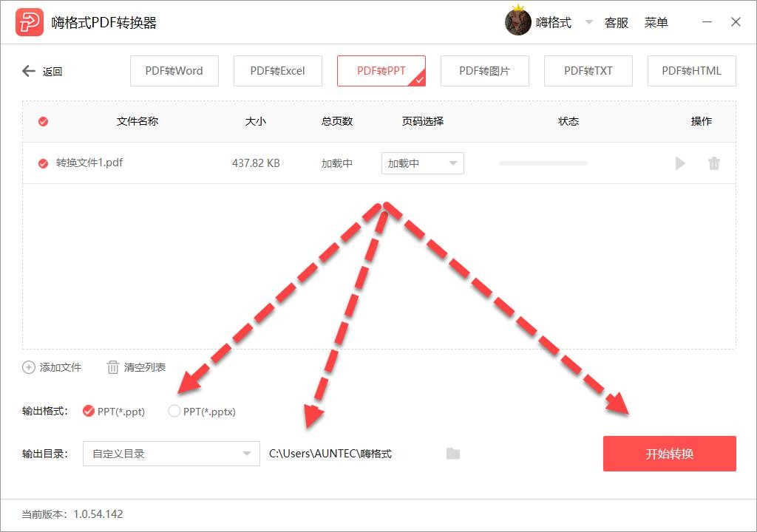The height and width of the screenshot is (532, 757).
Task: Click 添加文件 text to add files
Action: pyautogui.click(x=61, y=367)
